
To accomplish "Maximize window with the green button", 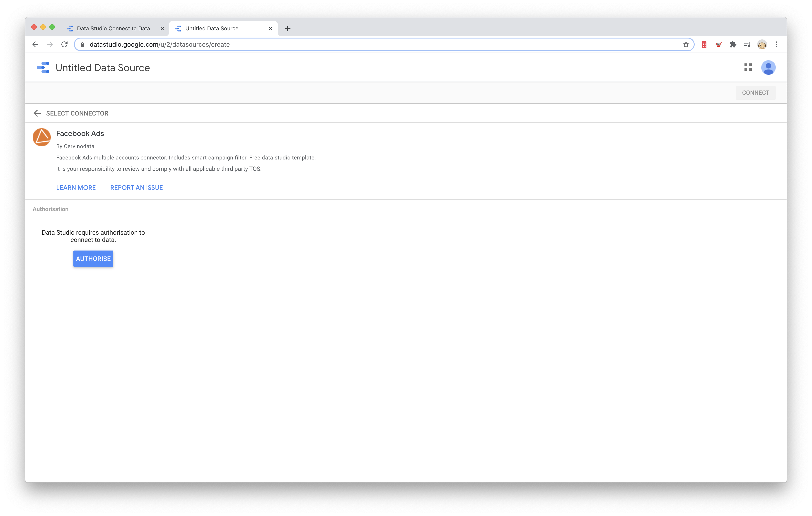I will [x=52, y=27].
